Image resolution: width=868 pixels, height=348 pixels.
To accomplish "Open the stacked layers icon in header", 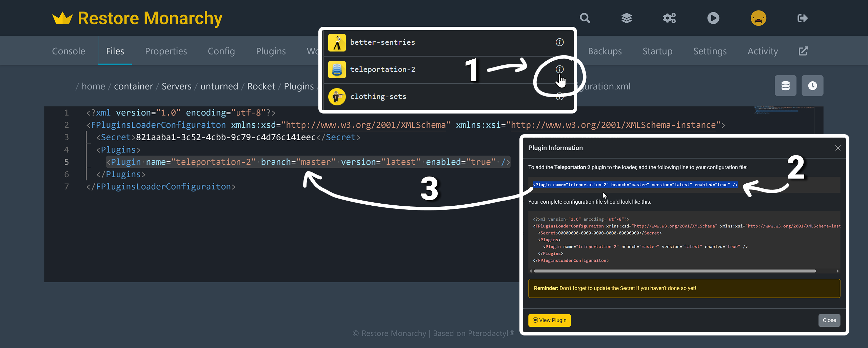I will coord(627,18).
